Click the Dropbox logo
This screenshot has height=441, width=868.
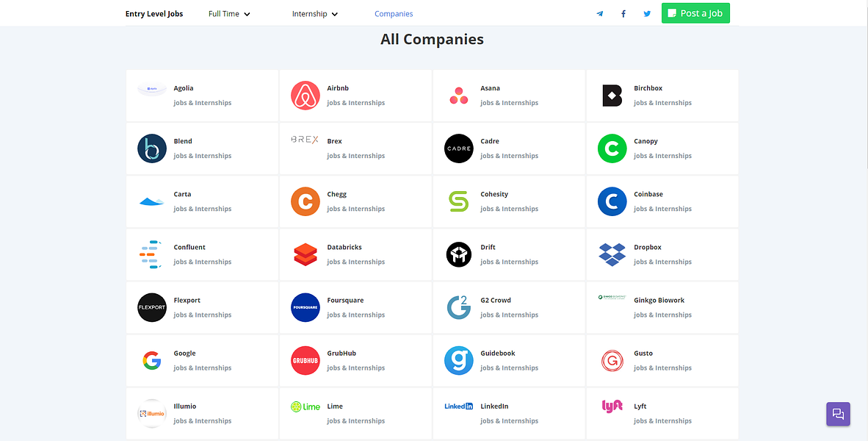612,254
